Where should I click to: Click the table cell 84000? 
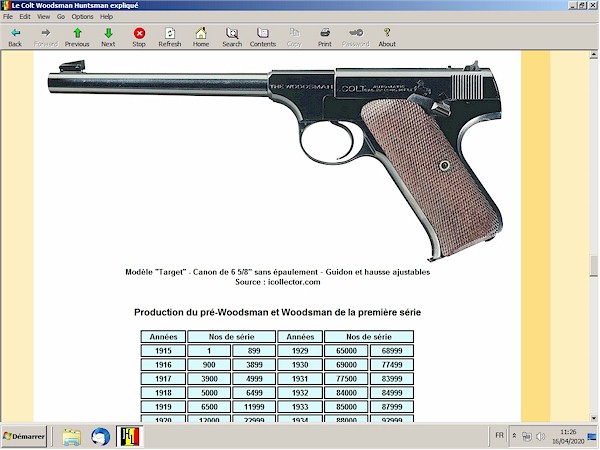[346, 393]
